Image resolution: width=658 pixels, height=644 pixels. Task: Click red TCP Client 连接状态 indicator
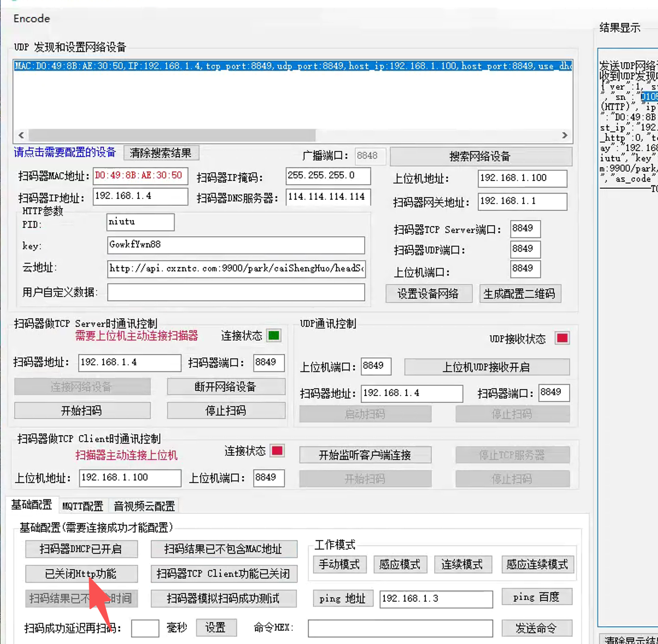coord(277,451)
